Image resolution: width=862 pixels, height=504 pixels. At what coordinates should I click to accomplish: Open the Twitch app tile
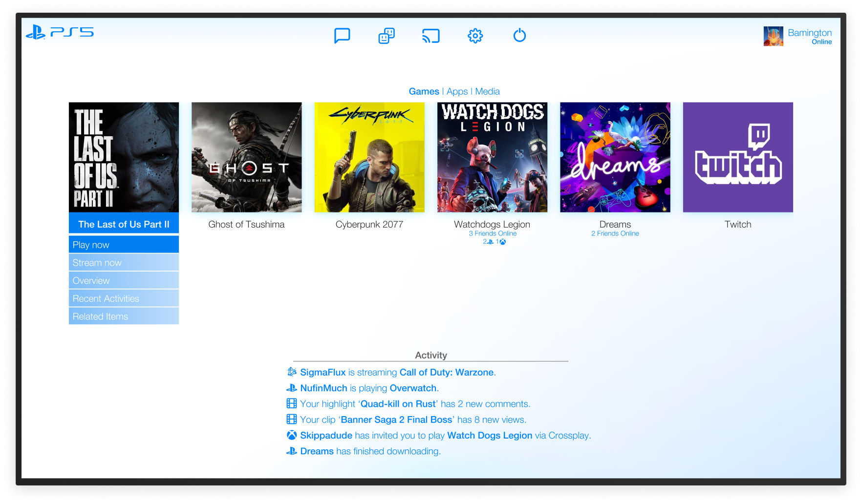pos(738,157)
